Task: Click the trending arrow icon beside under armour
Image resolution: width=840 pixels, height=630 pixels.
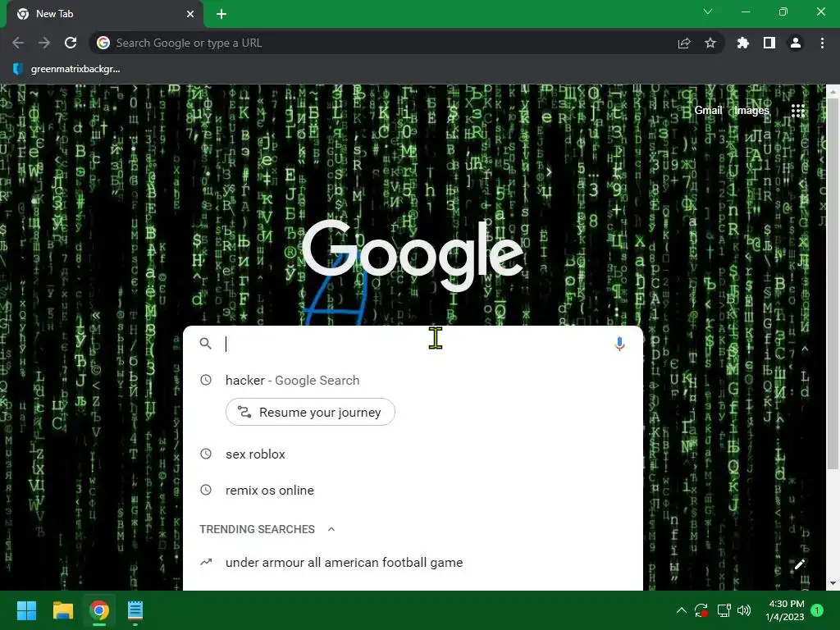Action: pos(206,562)
